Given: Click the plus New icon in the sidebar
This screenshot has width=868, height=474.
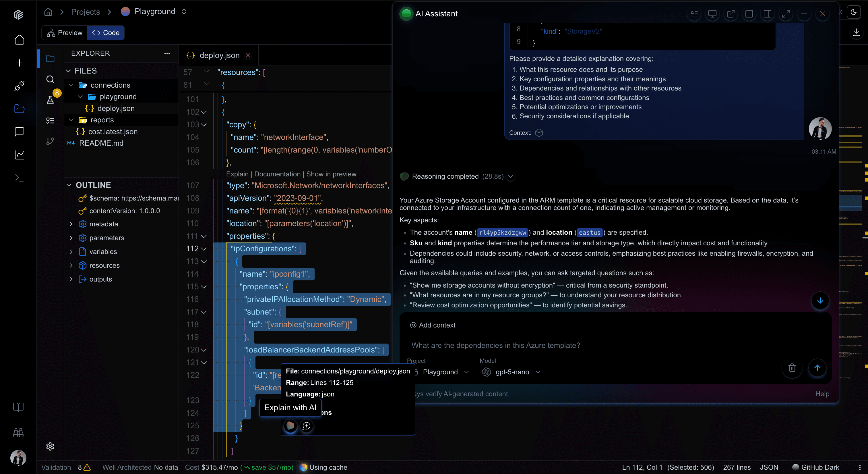Looking at the screenshot, I should (19, 63).
